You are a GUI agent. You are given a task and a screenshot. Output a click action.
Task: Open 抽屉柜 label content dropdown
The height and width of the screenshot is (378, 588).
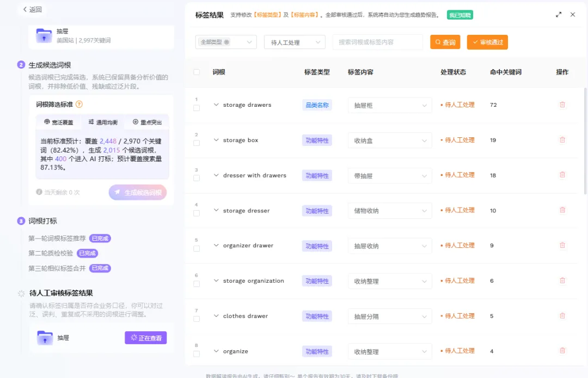tap(390, 105)
